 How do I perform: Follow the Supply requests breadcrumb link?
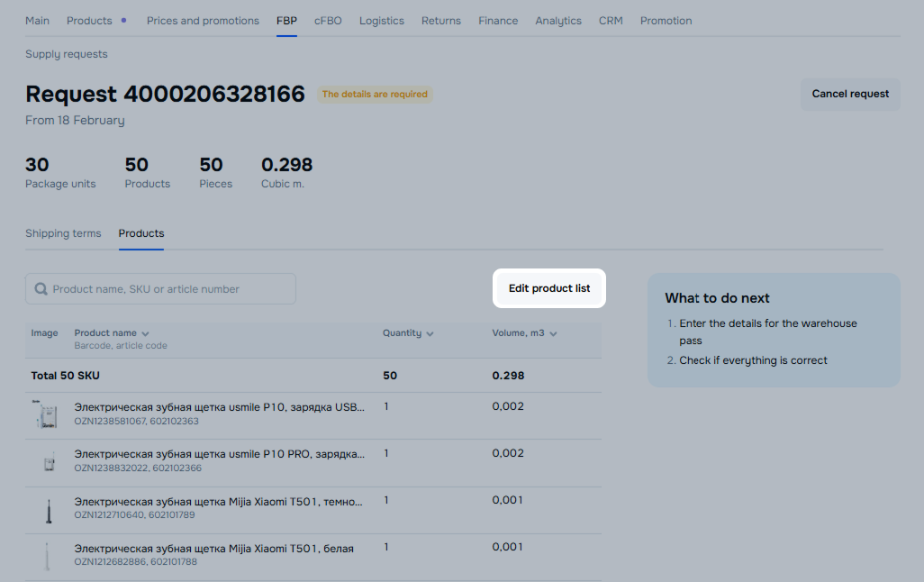coord(67,54)
